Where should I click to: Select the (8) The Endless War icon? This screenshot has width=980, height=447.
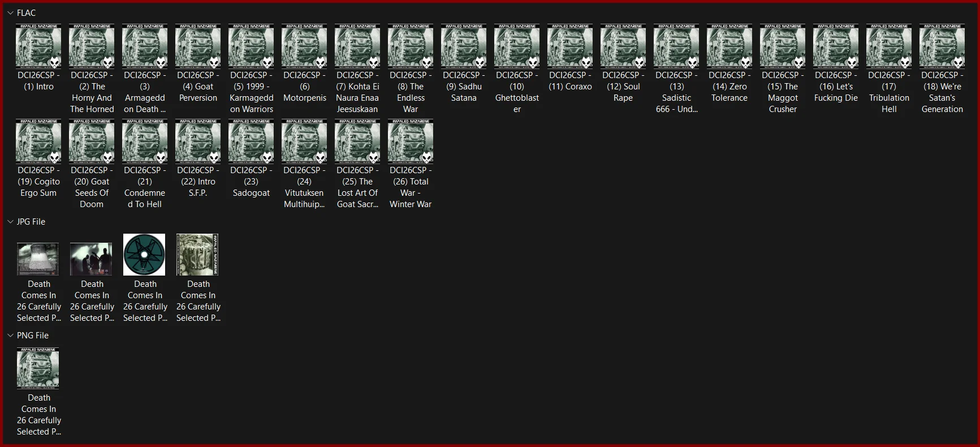(411, 46)
